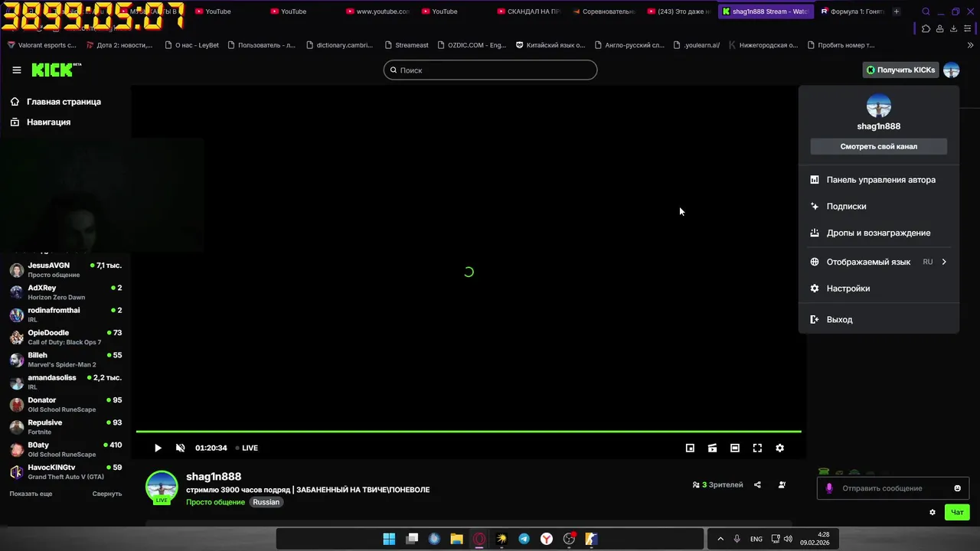Image resolution: width=980 pixels, height=551 pixels.
Task: Open OpieDoodle channel in sidebar
Action: click(65, 337)
